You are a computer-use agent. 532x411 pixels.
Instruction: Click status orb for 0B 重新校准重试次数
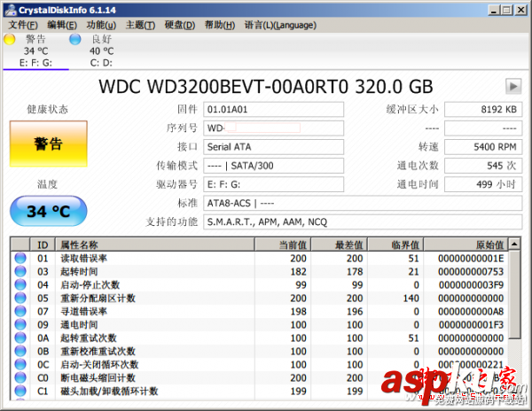pyautogui.click(x=20, y=351)
